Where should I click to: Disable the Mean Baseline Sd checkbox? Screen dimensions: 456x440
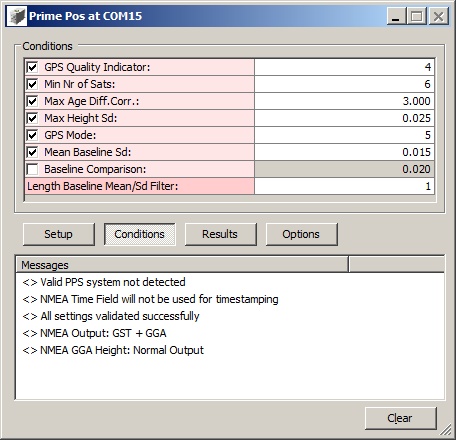click(32, 152)
